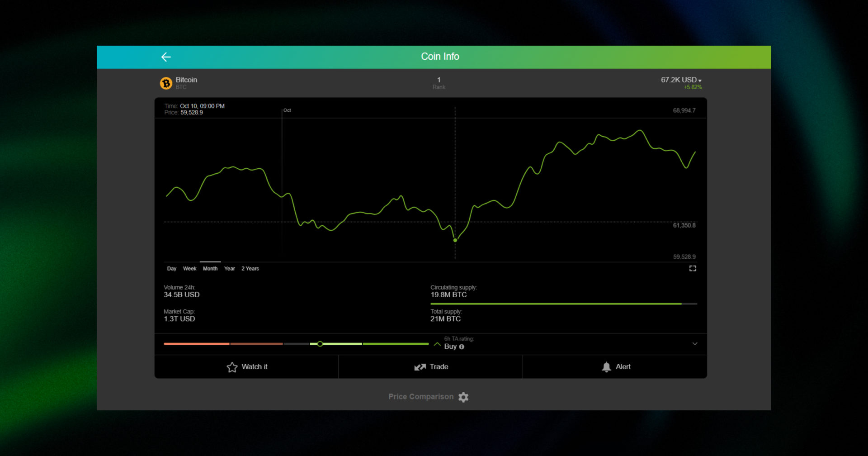Select the Week timeframe
This screenshot has width=868, height=456.
189,268
